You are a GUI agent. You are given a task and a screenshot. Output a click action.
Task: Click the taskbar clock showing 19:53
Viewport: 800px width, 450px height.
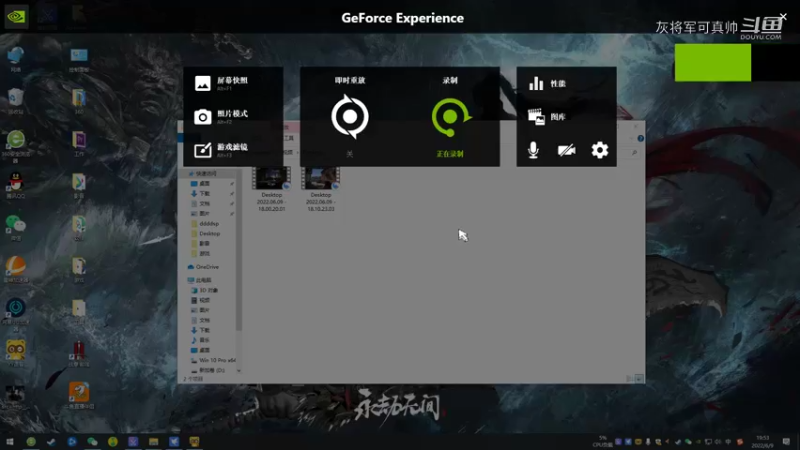point(762,442)
